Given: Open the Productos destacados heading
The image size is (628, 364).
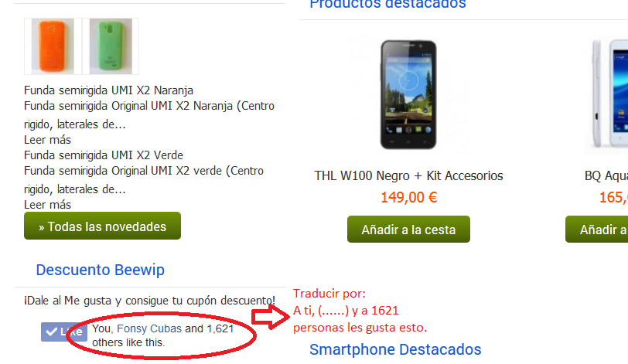Looking at the screenshot, I should coord(387,5).
